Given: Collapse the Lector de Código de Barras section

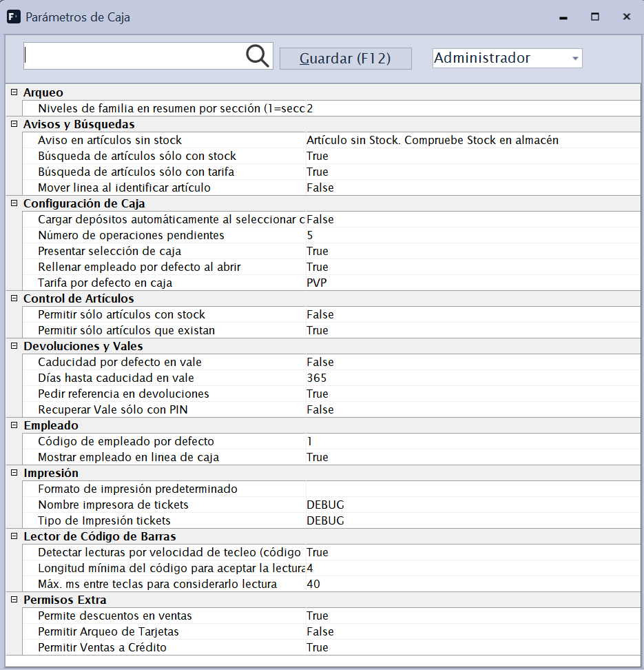Looking at the screenshot, I should pyautogui.click(x=14, y=536).
